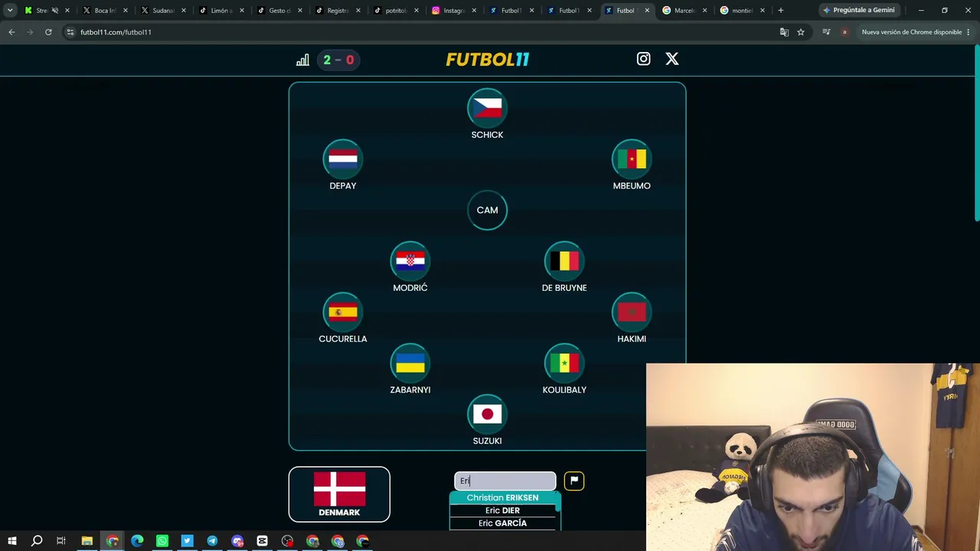The height and width of the screenshot is (551, 980).
Task: Reload the futbol11 page
Action: [48, 32]
